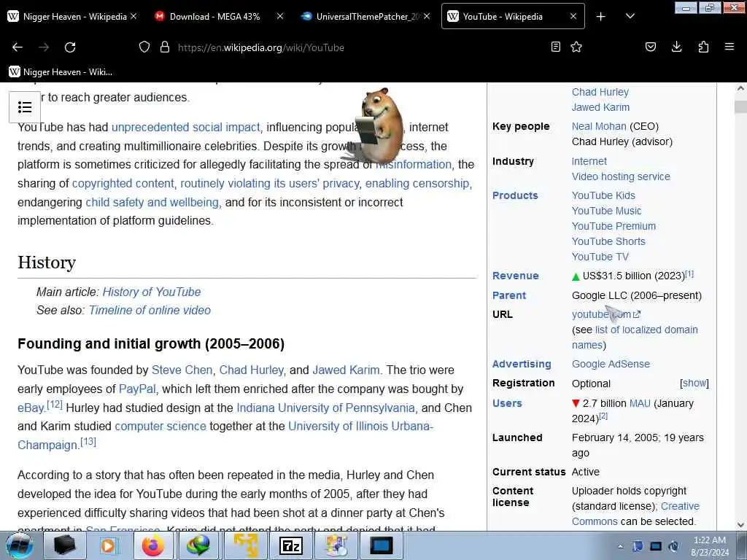The image size is (747, 560).
Task: Reload the current page
Action: point(70,47)
